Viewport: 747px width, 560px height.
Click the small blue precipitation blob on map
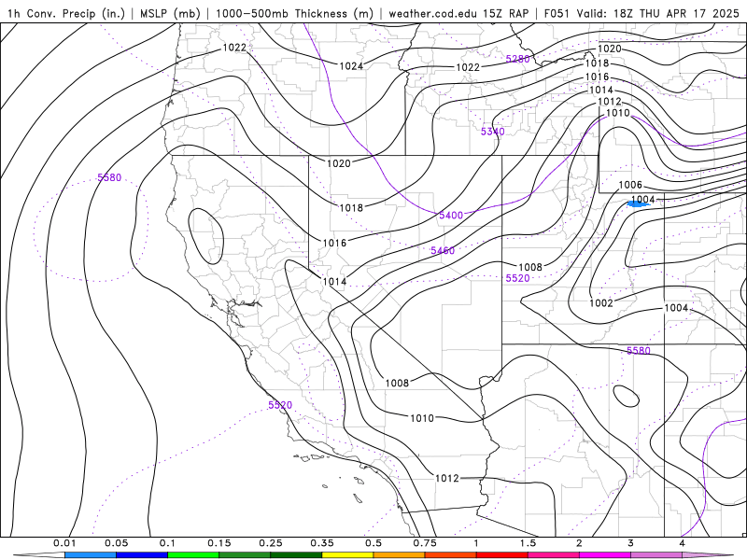(x=639, y=203)
